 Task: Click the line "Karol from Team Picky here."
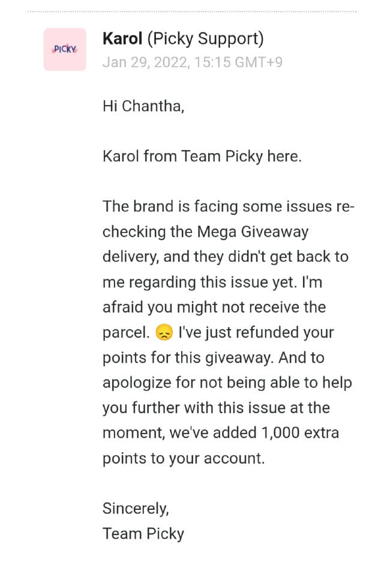tap(202, 157)
